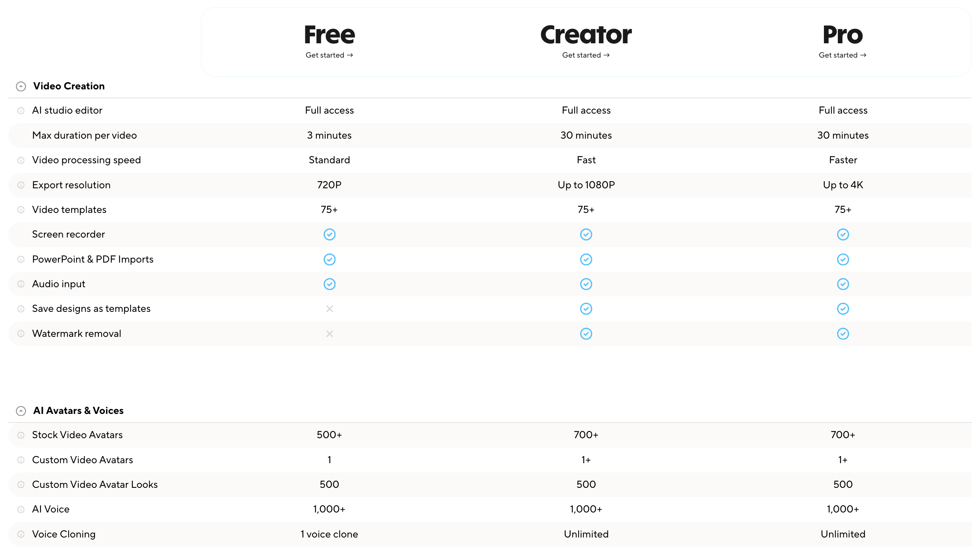Collapse the AI Avatars & Voices section

point(21,411)
